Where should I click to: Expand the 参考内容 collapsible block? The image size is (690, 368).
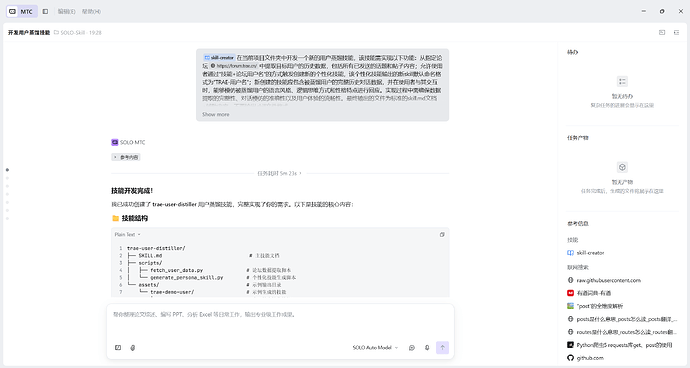[126, 157]
